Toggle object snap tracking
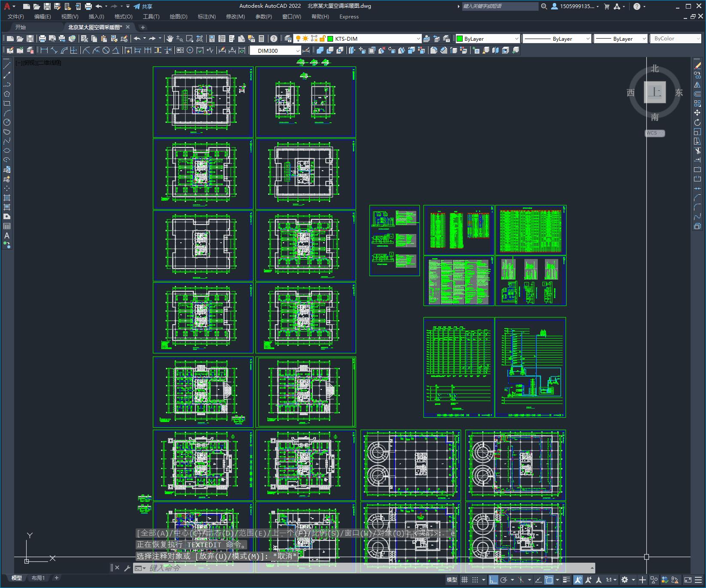The width and height of the screenshot is (706, 588). click(x=538, y=580)
